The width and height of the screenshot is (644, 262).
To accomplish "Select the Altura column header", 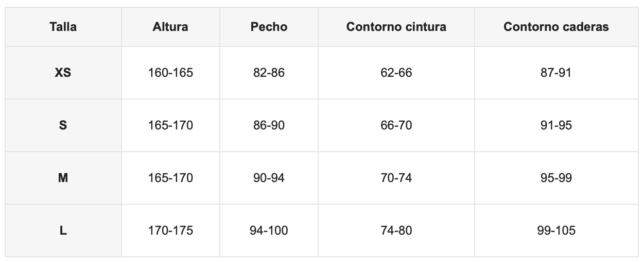I will coord(170,27).
